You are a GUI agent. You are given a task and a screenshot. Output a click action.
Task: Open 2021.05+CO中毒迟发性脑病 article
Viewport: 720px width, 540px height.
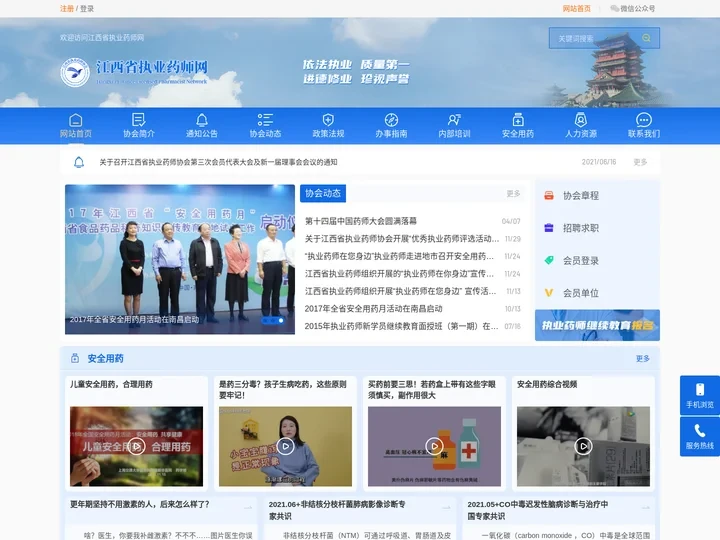[538, 510]
